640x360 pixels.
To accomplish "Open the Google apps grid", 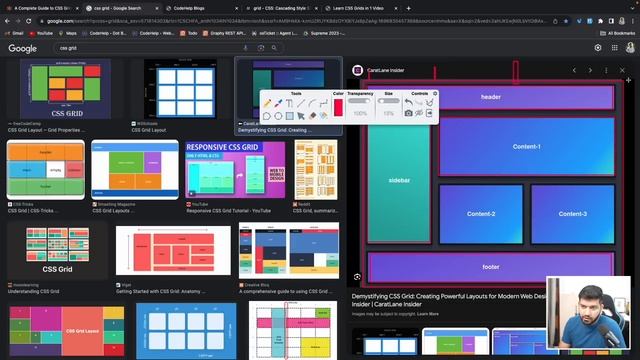I will pos(614,48).
